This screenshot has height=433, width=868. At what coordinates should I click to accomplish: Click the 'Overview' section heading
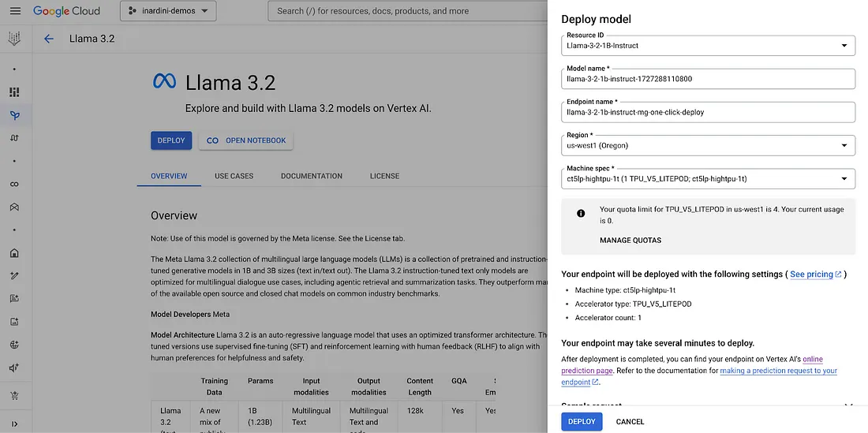[x=174, y=215]
